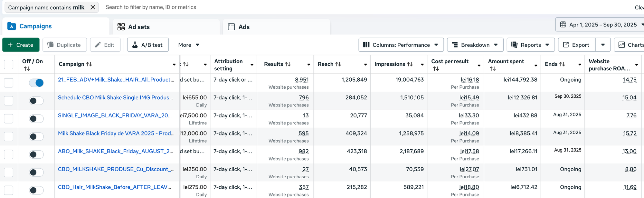
Task: Open the ABO_Milk_SHAKE_Black_Friday_AUGUST campaign link
Action: click(115, 151)
